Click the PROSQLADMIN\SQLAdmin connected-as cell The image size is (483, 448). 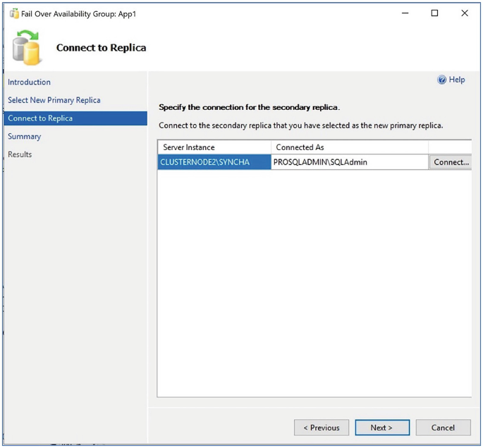click(321, 162)
